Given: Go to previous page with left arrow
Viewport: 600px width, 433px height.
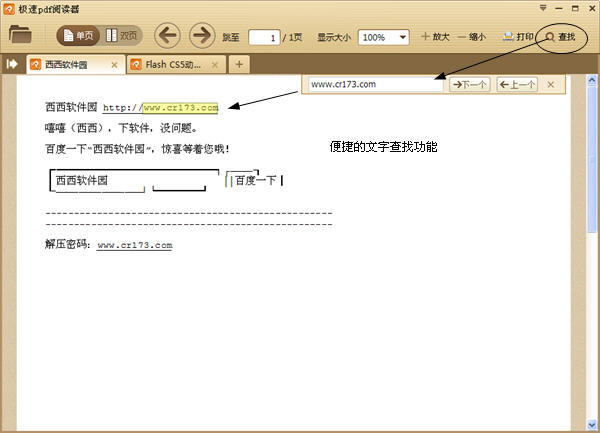Looking at the screenshot, I should point(167,36).
